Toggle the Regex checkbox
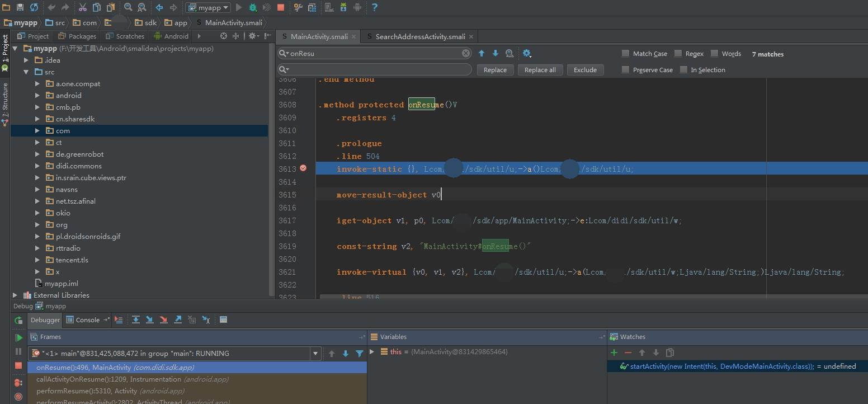This screenshot has width=868, height=404. click(678, 54)
